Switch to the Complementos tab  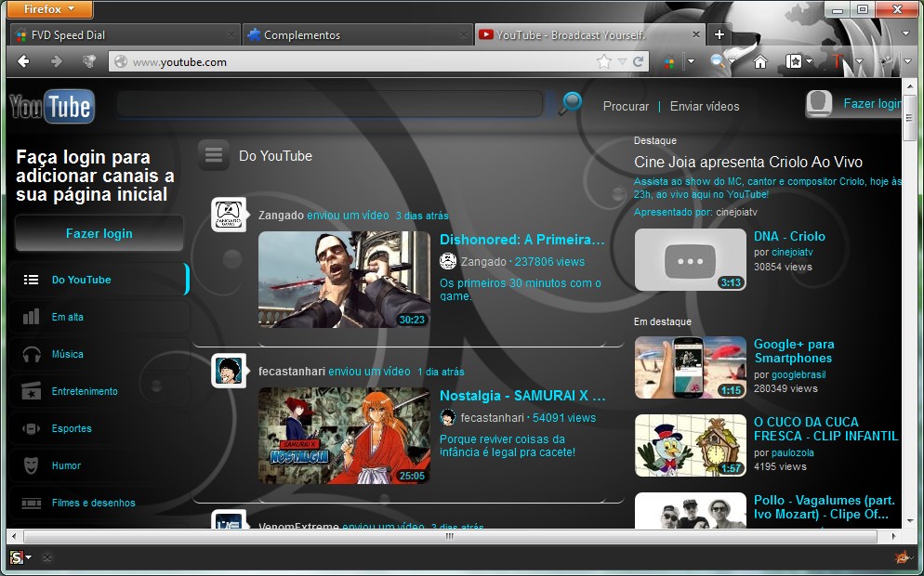click(358, 34)
